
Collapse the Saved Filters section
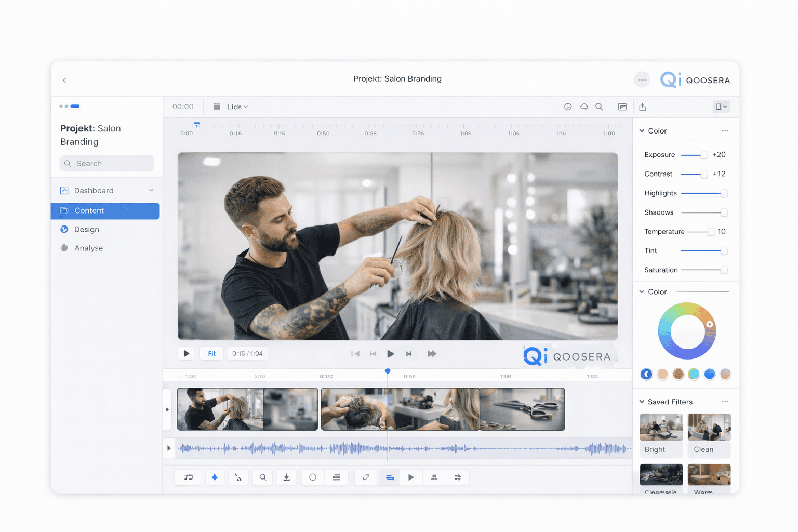pos(642,402)
